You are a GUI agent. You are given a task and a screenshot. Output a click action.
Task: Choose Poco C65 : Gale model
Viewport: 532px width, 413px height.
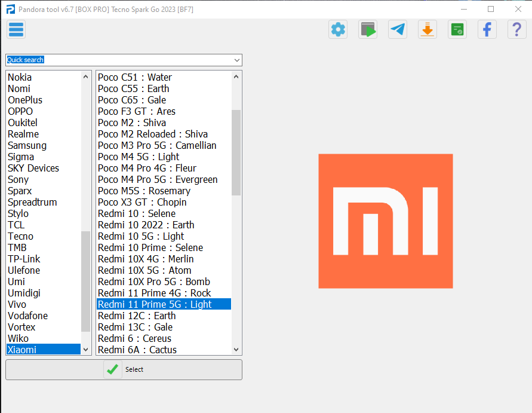coord(164,100)
